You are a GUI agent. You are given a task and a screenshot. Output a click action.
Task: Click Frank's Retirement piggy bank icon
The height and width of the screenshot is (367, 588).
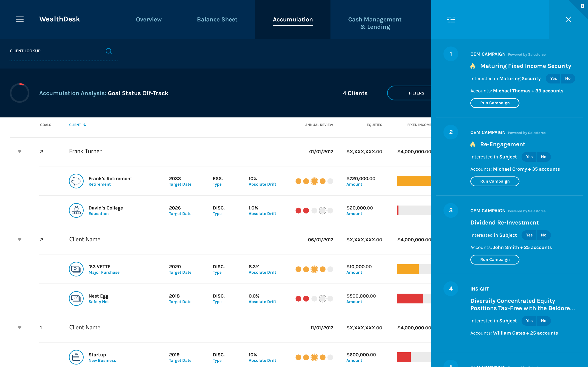(x=76, y=181)
